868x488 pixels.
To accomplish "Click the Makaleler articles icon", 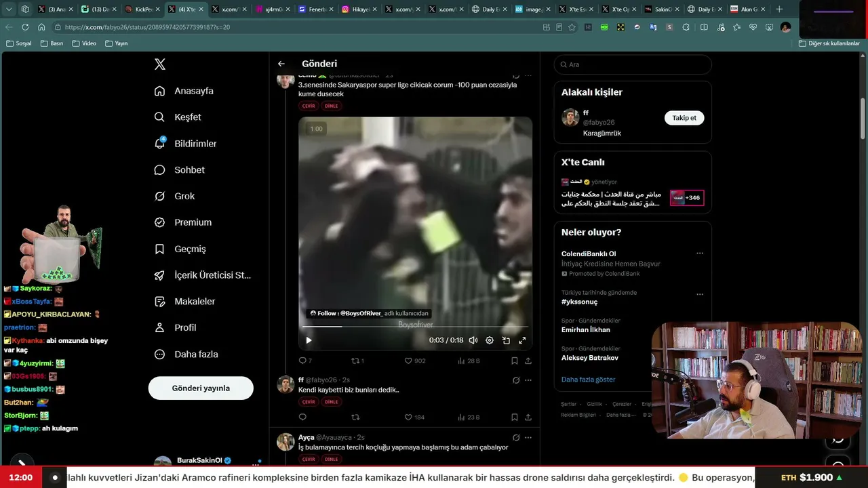I will point(160,302).
